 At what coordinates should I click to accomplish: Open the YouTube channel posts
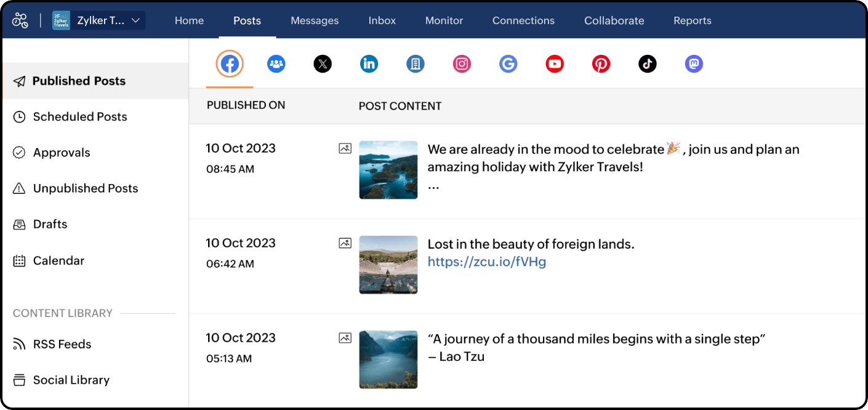pos(555,64)
